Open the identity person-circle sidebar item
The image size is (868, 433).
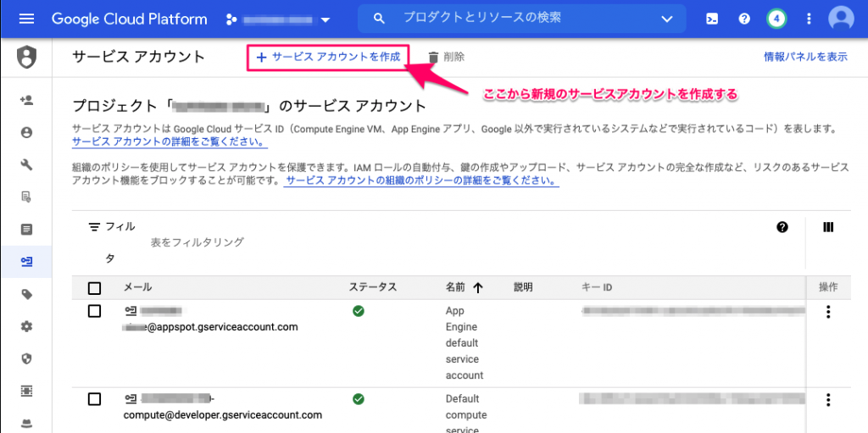coord(26,132)
